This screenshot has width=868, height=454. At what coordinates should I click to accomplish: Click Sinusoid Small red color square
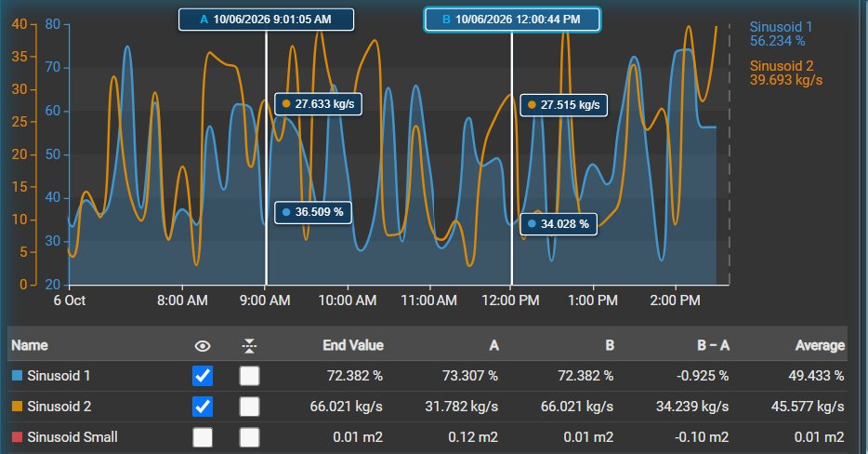(x=17, y=437)
